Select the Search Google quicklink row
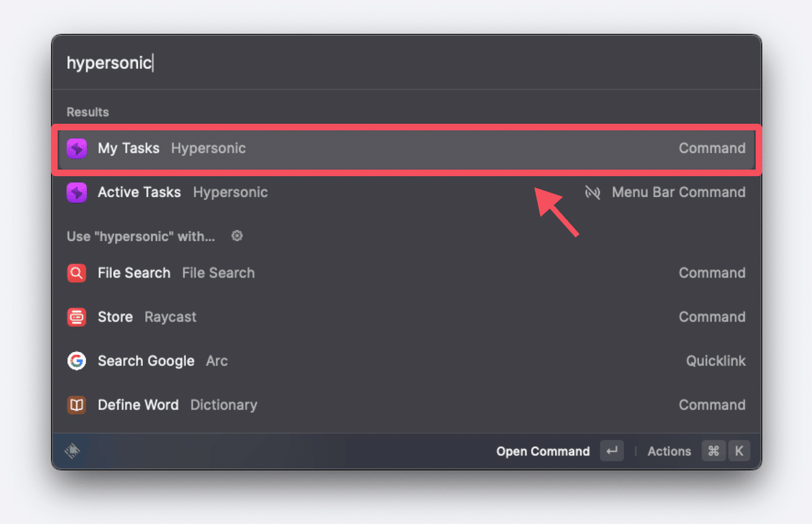Image resolution: width=812 pixels, height=524 pixels. point(407,361)
